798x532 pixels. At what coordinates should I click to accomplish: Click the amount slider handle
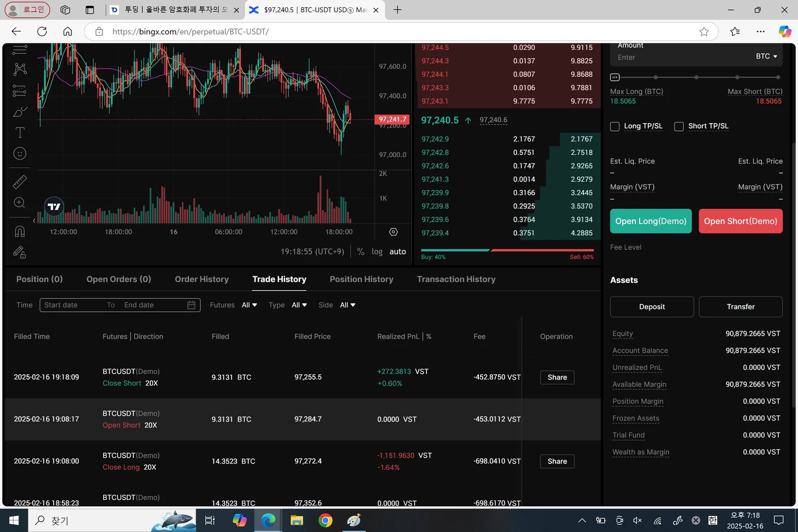[x=615, y=77]
